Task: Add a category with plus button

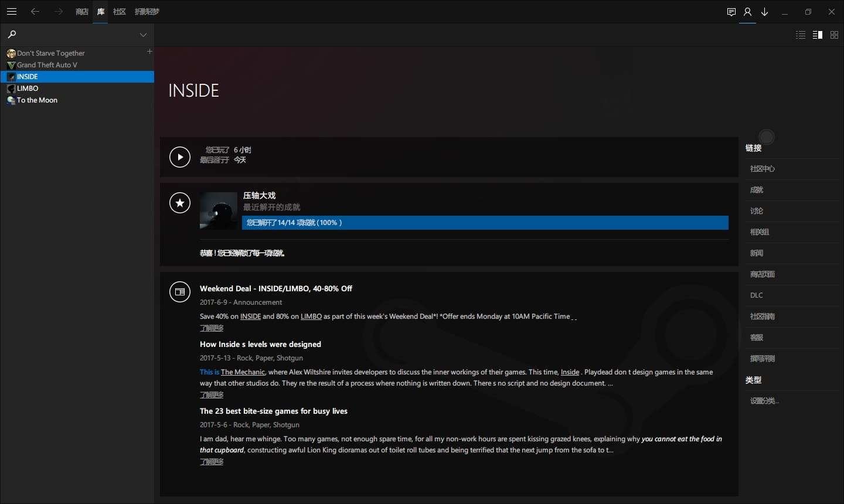Action: (149, 52)
